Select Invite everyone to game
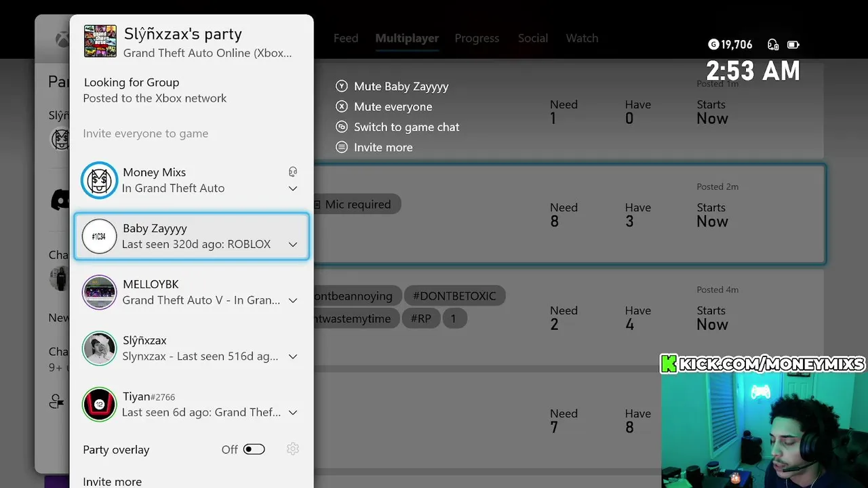The image size is (868, 488). tap(146, 134)
